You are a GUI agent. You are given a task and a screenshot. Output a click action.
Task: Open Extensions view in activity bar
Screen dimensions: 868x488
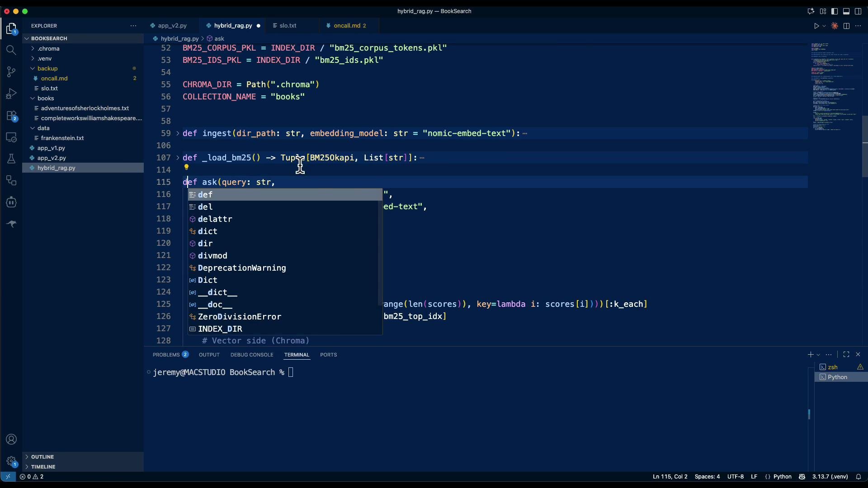[11, 116]
